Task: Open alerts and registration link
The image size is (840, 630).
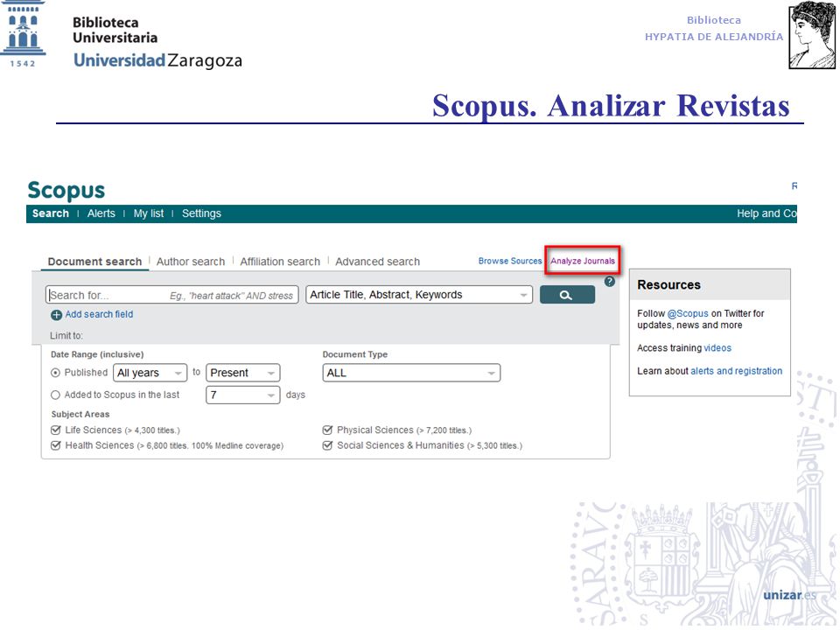Action: (736, 371)
